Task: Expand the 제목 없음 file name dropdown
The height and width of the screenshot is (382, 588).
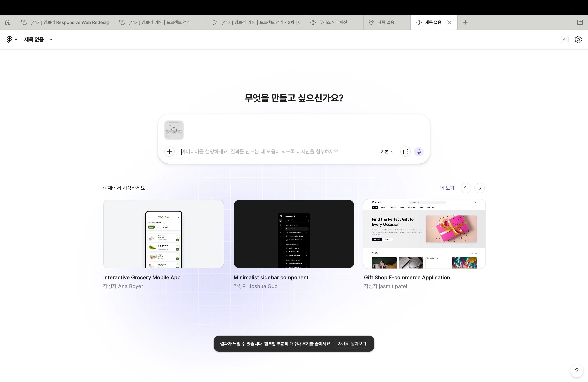Action: (x=51, y=40)
